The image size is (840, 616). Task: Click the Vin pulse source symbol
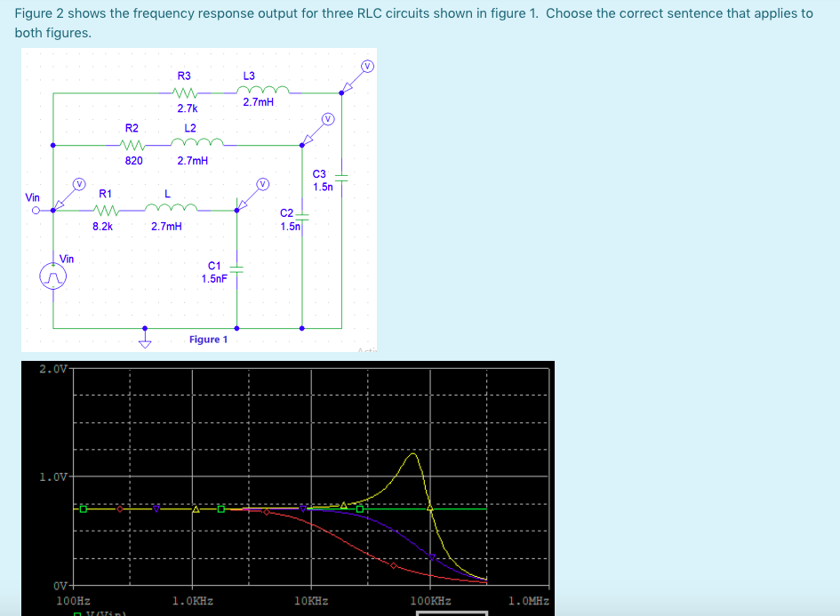[52, 275]
